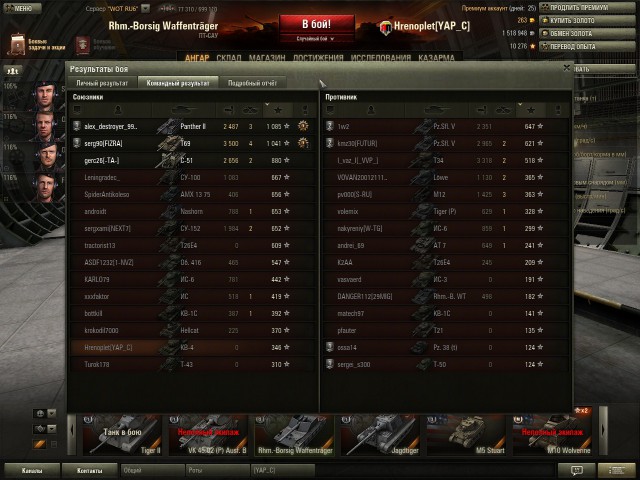Image resolution: width=640 pixels, height=480 pixels.
Task: Select the team result tab
Action: [x=178, y=83]
